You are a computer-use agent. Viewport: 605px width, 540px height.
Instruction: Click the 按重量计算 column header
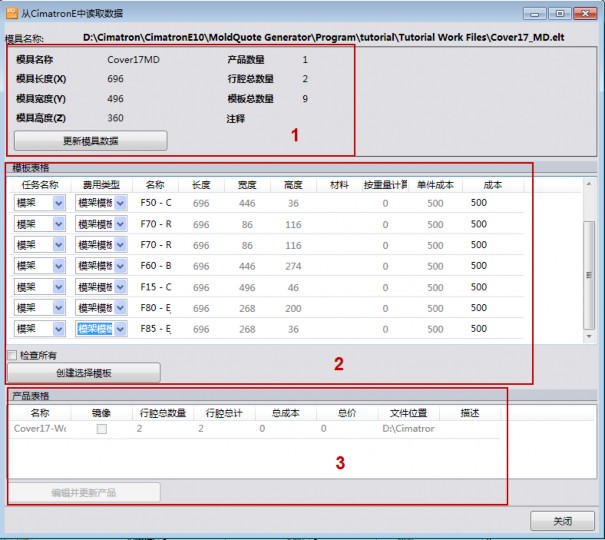(x=385, y=185)
